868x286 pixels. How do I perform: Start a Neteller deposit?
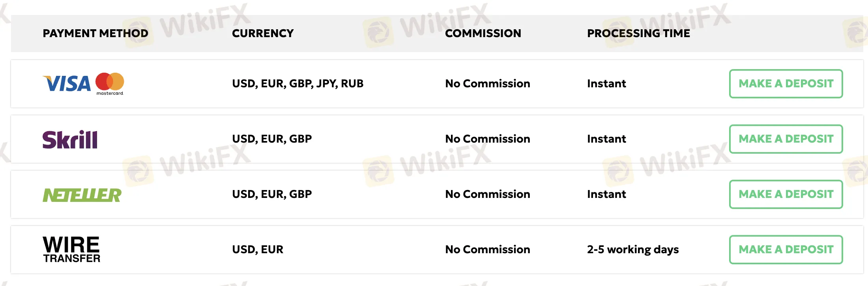coord(786,194)
